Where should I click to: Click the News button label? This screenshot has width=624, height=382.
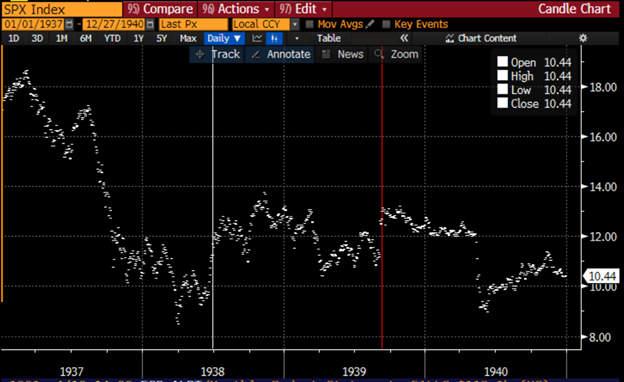(x=351, y=54)
